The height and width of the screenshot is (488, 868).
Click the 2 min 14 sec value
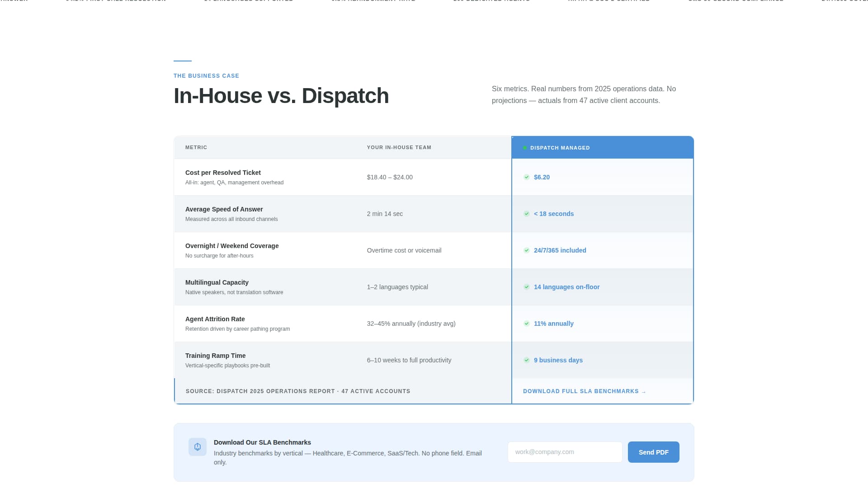(x=385, y=214)
